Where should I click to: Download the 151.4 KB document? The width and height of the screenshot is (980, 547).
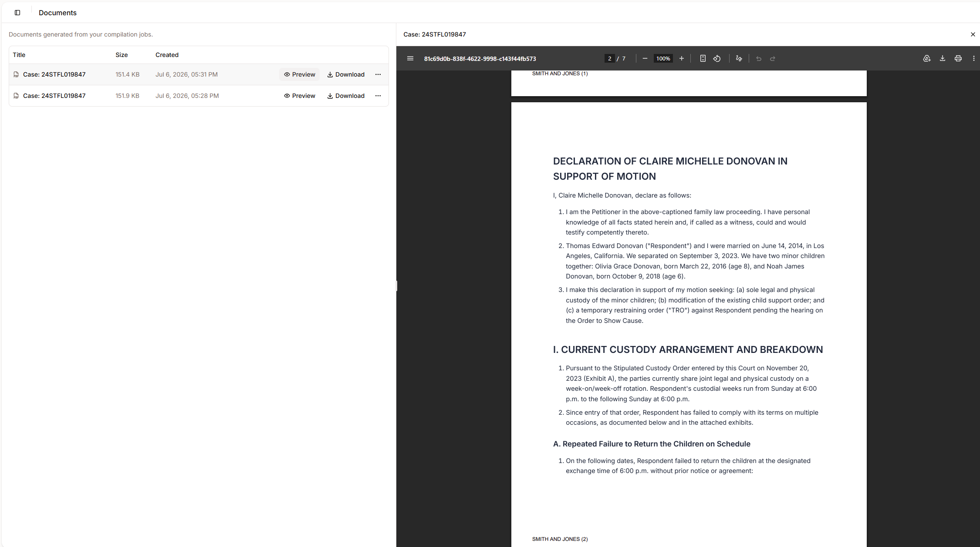(346, 74)
